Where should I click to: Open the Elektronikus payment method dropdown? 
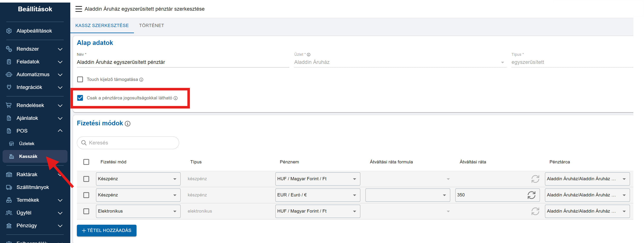pos(138,211)
